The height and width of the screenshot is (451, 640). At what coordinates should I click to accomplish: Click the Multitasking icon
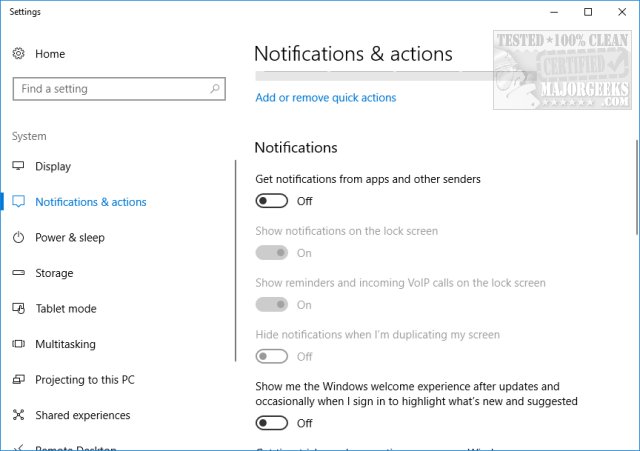[19, 344]
